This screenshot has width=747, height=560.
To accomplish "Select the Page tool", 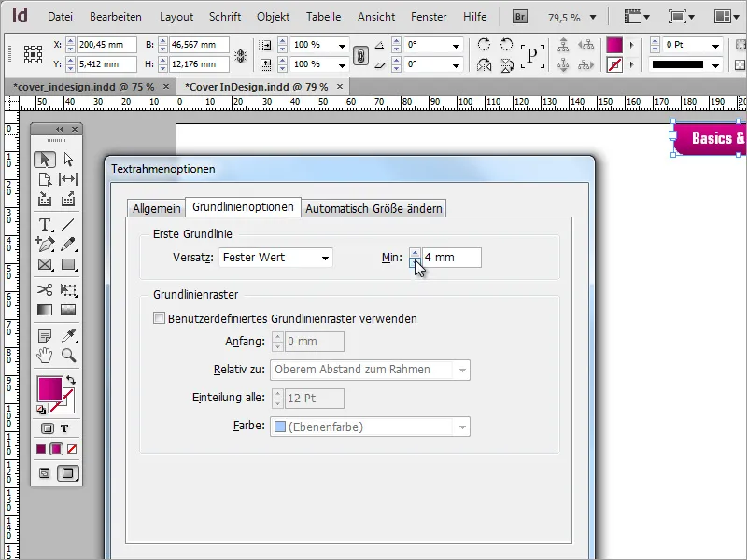I will click(45, 179).
